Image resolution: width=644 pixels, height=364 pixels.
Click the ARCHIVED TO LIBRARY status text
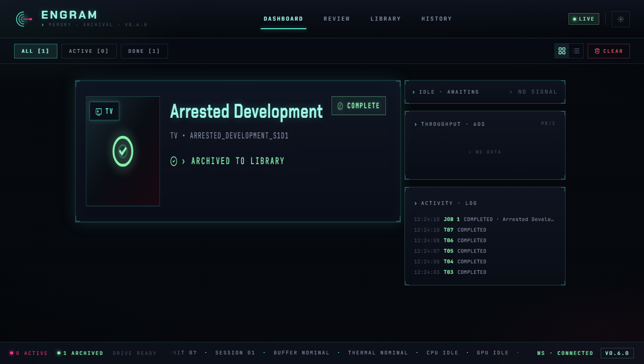[x=238, y=161]
